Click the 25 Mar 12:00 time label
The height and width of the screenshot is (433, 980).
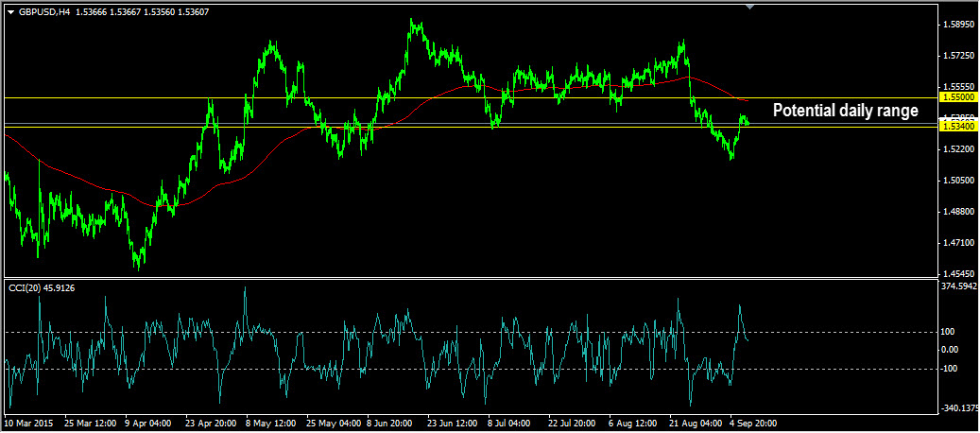(x=90, y=423)
